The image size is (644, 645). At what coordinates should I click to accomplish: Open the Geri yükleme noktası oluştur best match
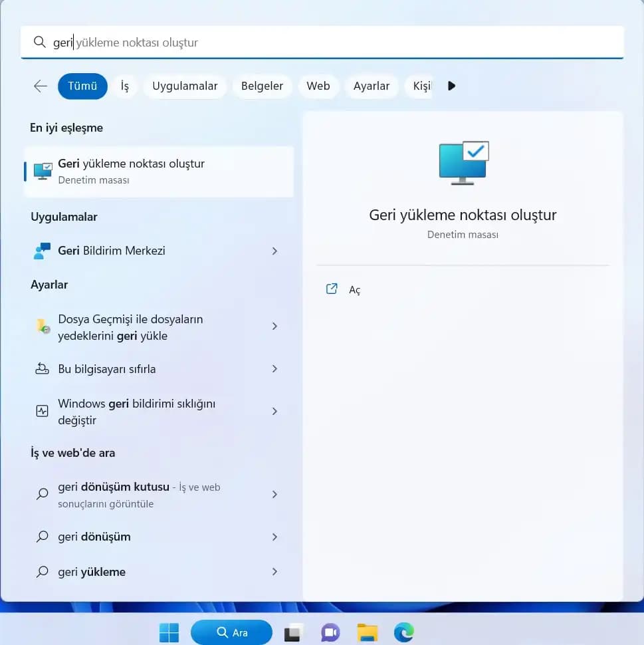(x=158, y=171)
